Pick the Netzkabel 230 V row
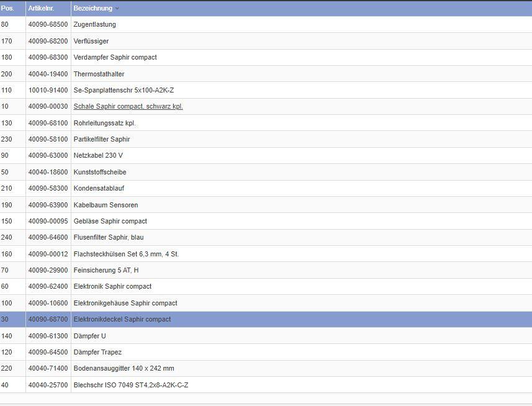 pos(98,156)
